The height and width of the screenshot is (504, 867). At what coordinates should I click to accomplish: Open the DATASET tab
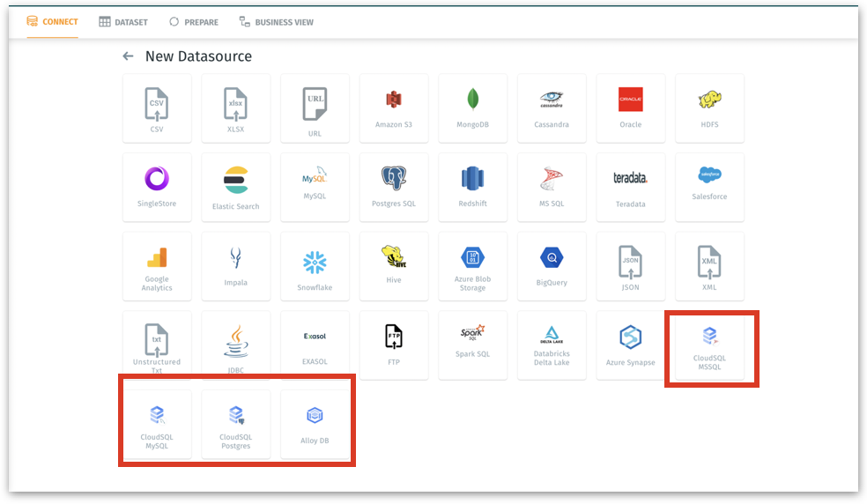tap(123, 22)
